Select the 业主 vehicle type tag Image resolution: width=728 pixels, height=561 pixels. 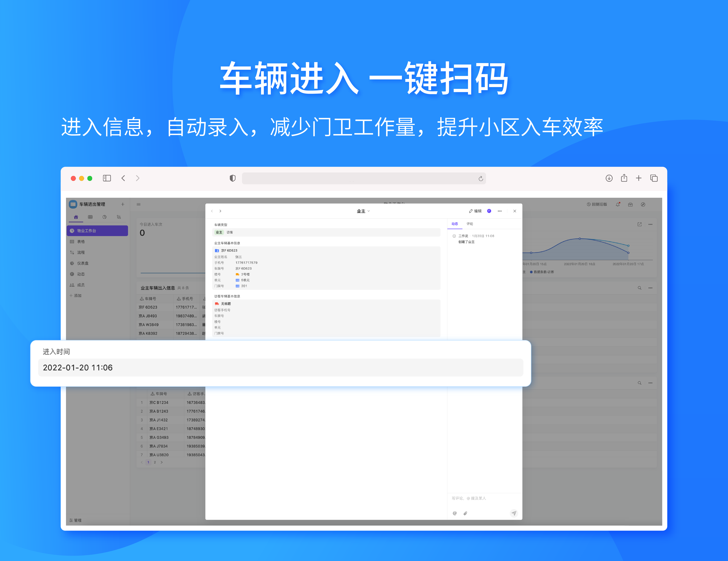(x=219, y=232)
